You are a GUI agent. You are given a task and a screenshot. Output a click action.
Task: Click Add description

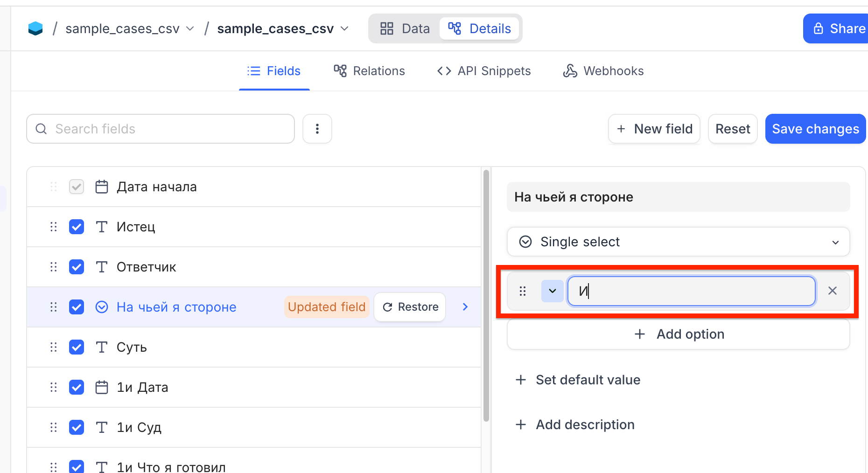coord(575,424)
